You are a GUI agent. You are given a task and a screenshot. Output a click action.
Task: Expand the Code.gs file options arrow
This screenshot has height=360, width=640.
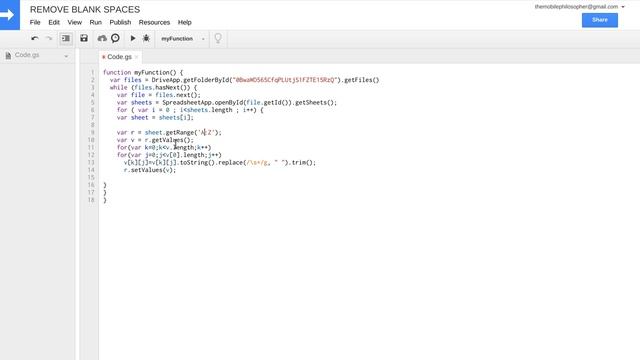point(66,56)
